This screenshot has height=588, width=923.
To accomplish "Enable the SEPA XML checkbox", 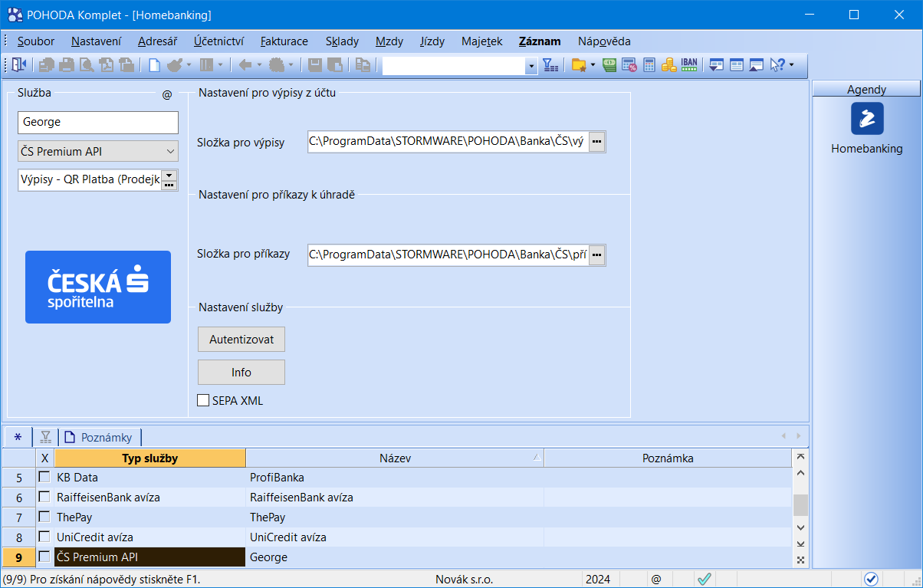I will (203, 400).
